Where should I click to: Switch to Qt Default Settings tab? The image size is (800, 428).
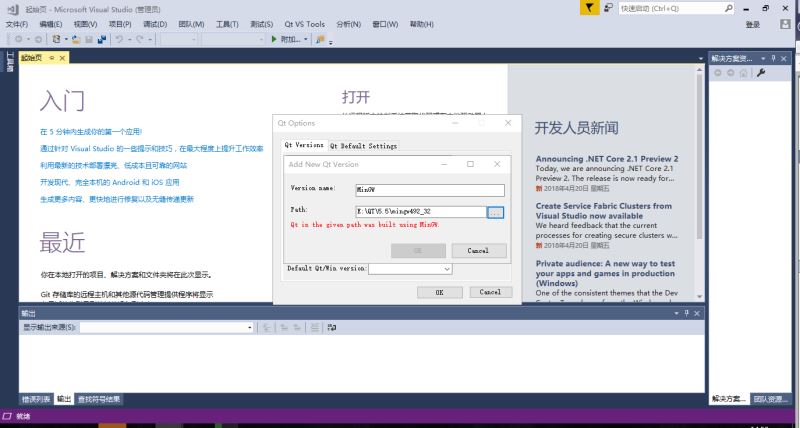coord(363,146)
